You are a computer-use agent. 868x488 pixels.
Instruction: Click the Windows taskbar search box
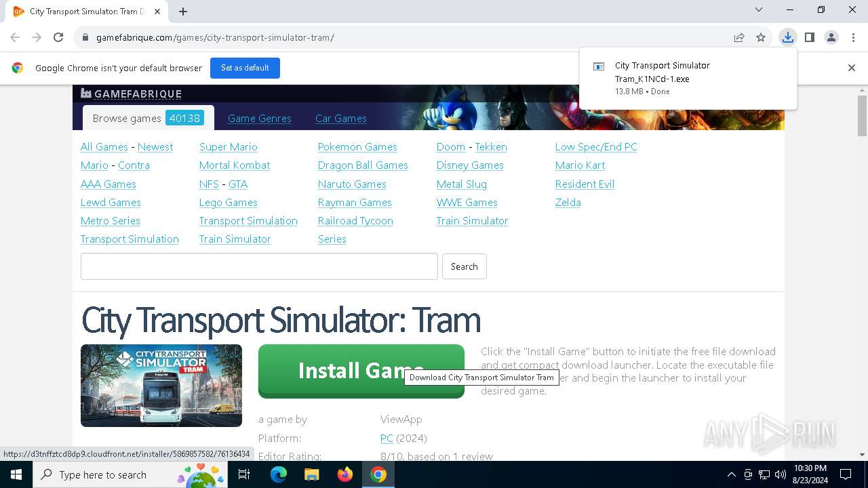click(x=129, y=474)
